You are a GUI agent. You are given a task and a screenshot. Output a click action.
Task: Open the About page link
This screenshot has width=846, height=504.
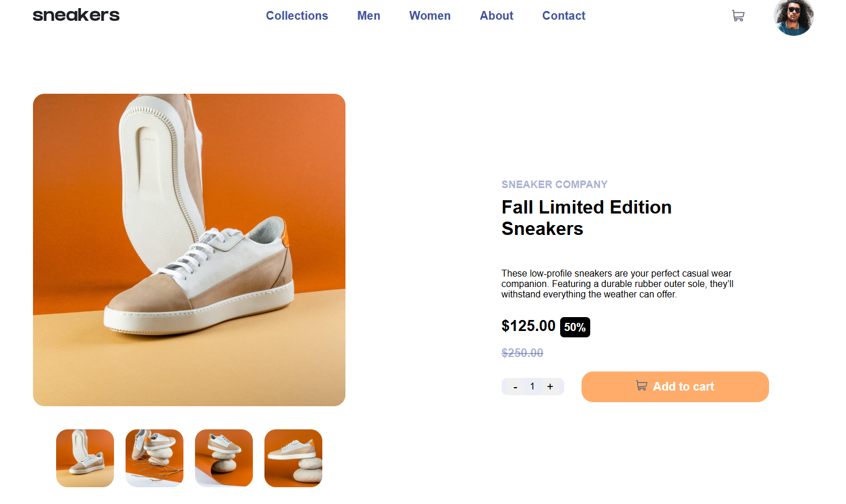click(496, 16)
